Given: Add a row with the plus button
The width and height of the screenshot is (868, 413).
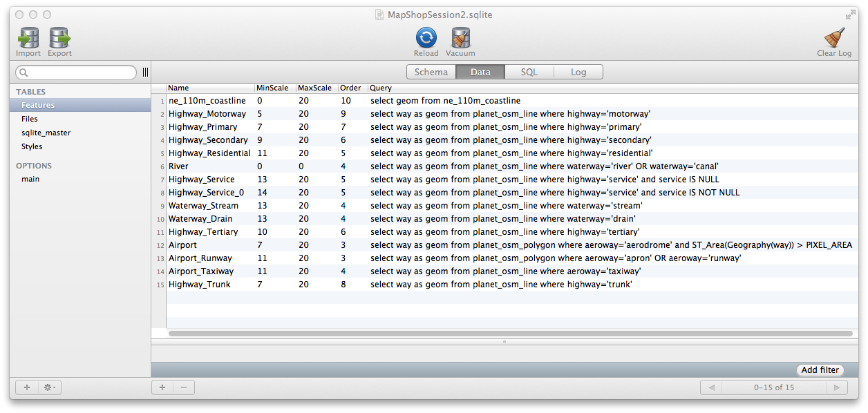Looking at the screenshot, I should click(162, 387).
